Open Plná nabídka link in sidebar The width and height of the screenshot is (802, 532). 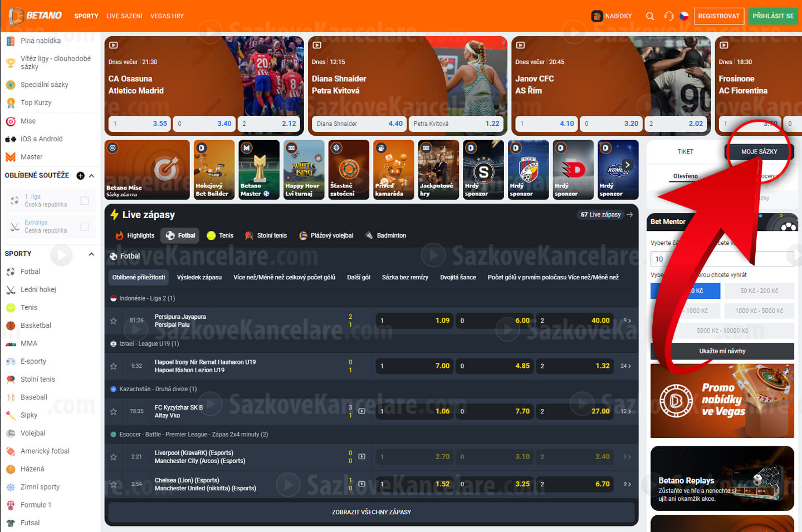coord(41,41)
